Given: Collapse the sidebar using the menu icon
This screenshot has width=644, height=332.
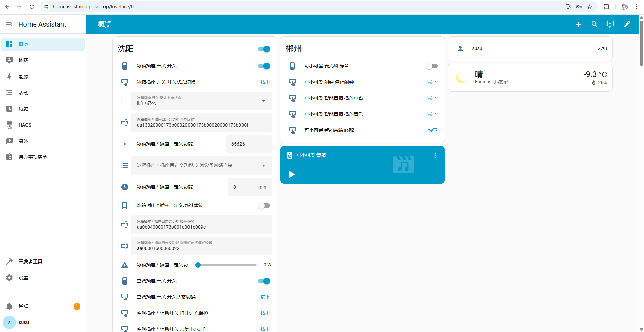Looking at the screenshot, I should coord(9,24).
